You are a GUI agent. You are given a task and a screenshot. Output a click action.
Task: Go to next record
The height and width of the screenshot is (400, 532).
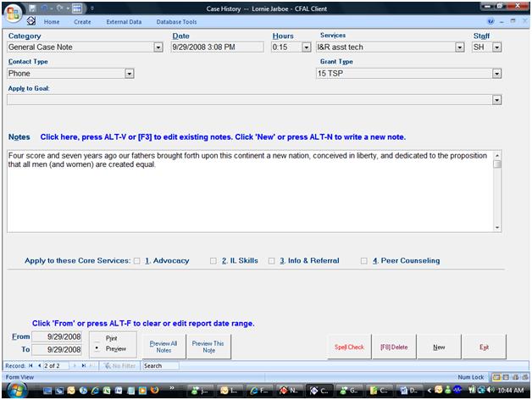click(x=75, y=366)
